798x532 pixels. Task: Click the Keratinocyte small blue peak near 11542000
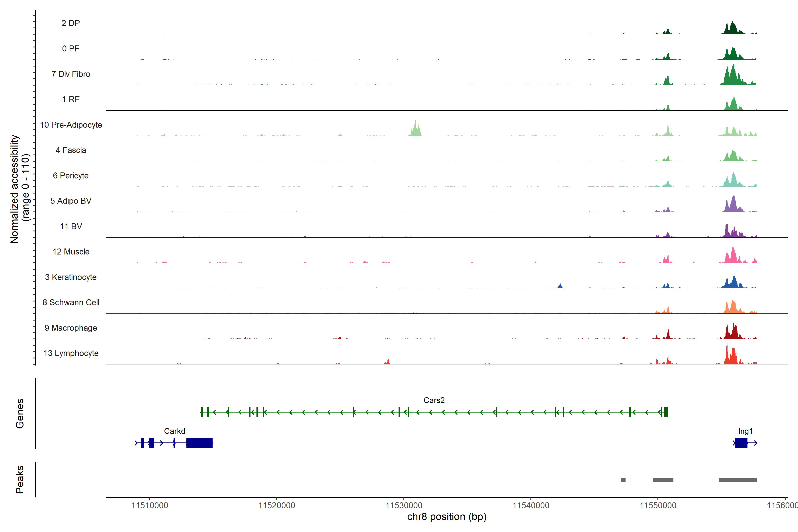(x=560, y=286)
